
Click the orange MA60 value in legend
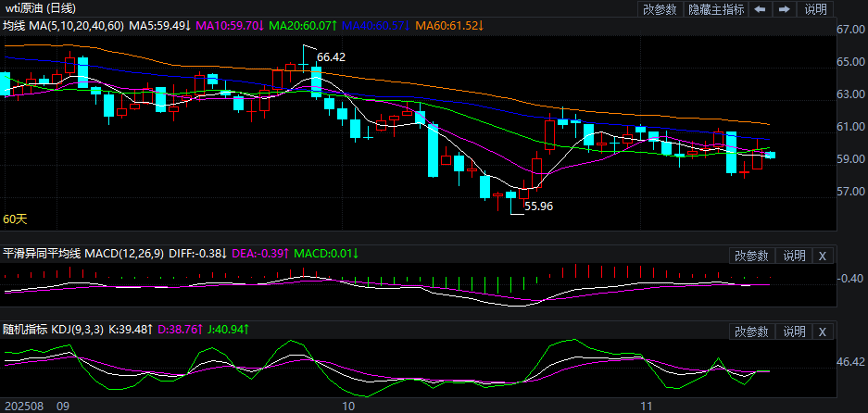coord(448,25)
